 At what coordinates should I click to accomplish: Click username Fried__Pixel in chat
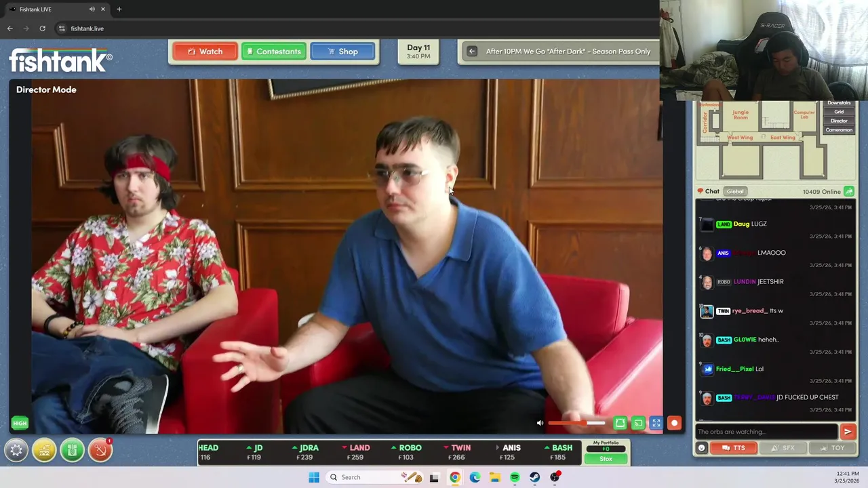pyautogui.click(x=734, y=369)
